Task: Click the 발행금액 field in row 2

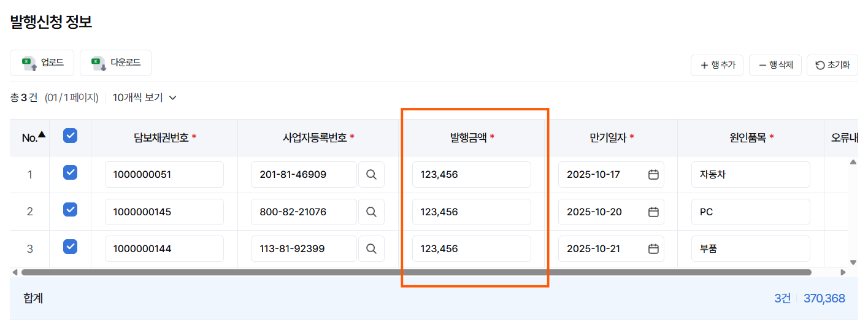Action: (472, 212)
